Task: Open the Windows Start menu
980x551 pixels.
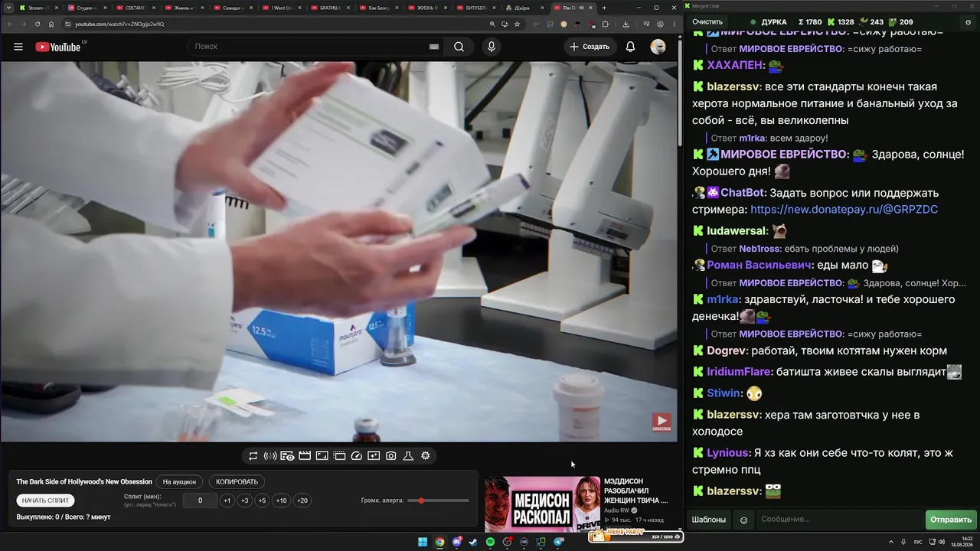Action: click(x=423, y=543)
